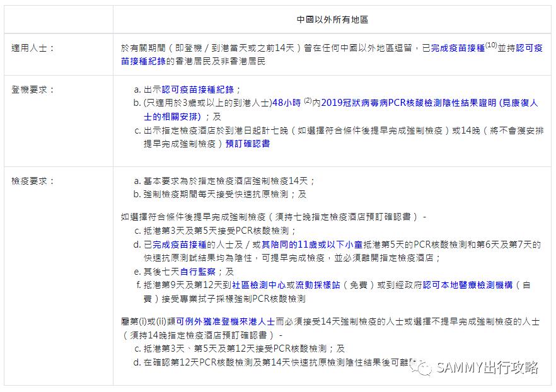The height and width of the screenshot is (392, 556).
Task: Open the 預訂確認書 link
Action: [x=248, y=144]
